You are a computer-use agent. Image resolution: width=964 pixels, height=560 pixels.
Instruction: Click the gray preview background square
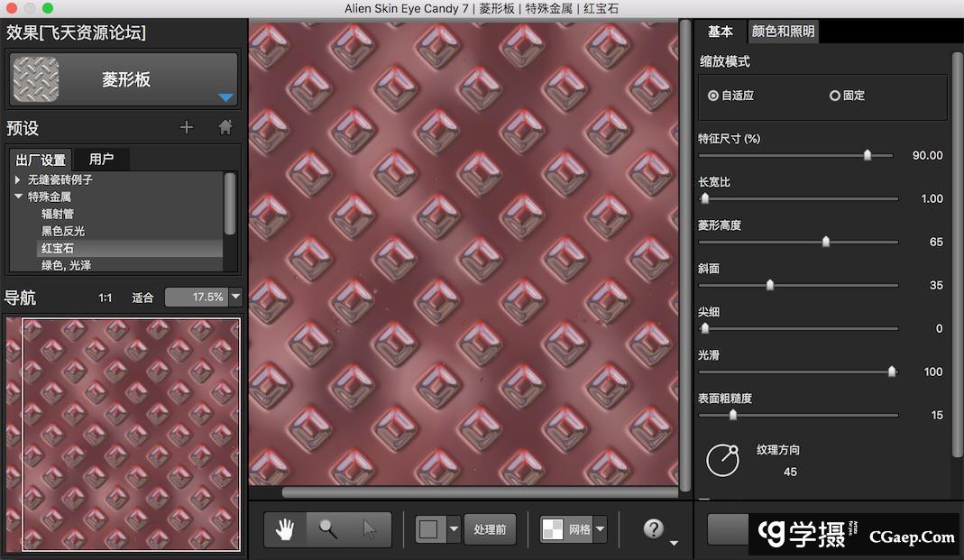(x=428, y=529)
